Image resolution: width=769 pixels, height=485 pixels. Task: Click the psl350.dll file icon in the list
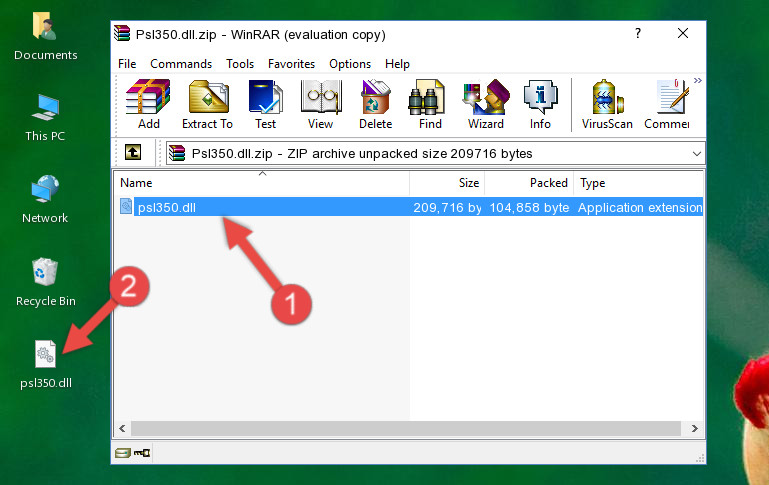click(126, 206)
